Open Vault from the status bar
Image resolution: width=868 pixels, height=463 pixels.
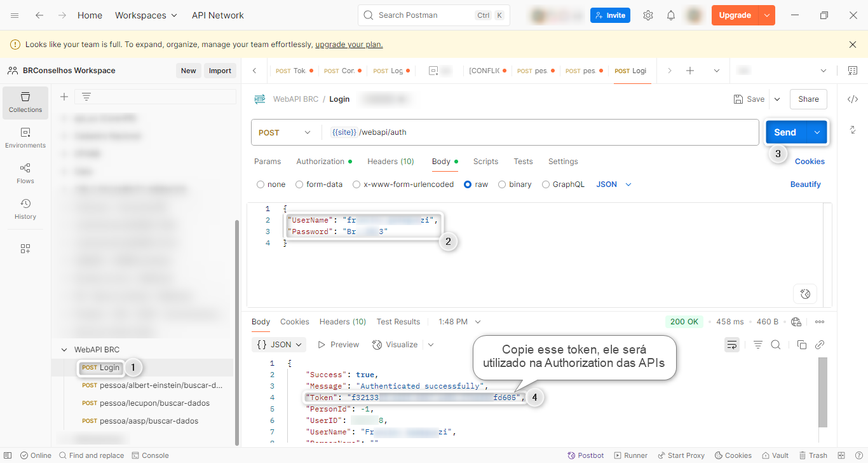tap(775, 455)
